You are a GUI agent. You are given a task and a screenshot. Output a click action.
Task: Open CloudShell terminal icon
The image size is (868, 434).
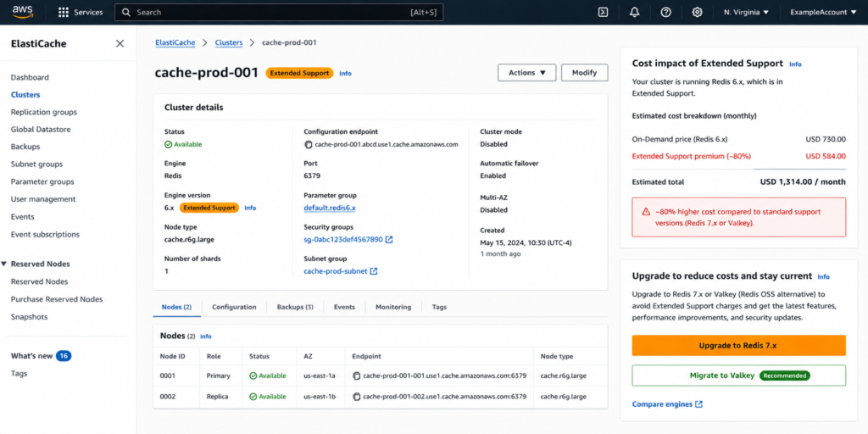tap(604, 12)
